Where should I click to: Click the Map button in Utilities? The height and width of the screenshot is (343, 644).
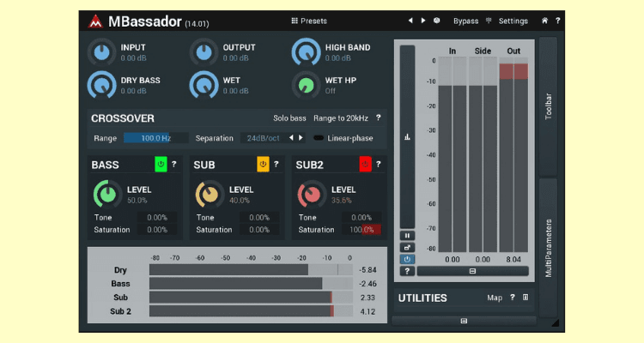495,298
